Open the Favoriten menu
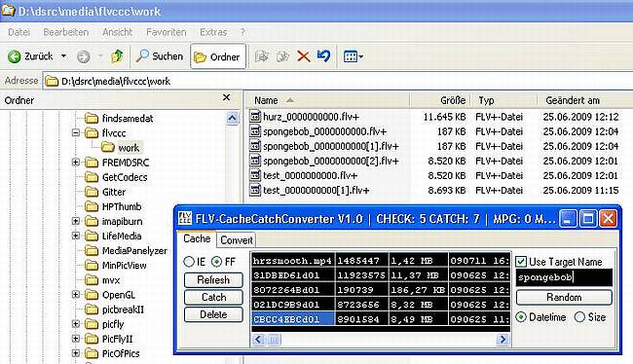This screenshot has height=364, width=633. (167, 32)
